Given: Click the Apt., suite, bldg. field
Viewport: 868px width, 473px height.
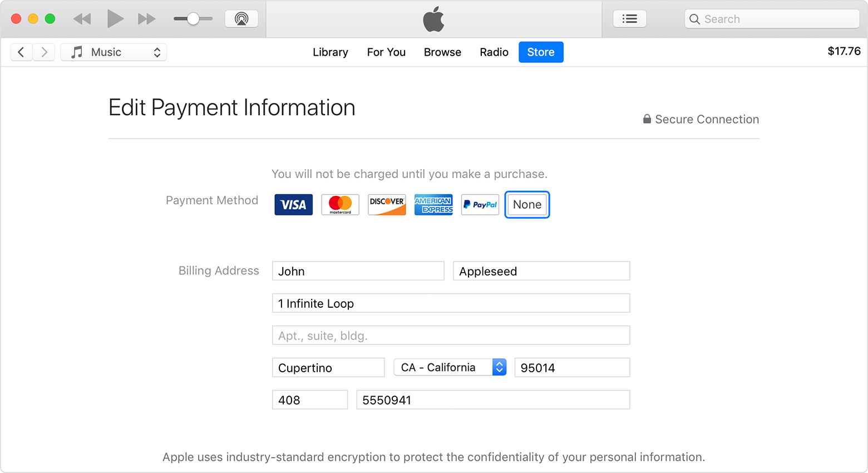Looking at the screenshot, I should [451, 336].
